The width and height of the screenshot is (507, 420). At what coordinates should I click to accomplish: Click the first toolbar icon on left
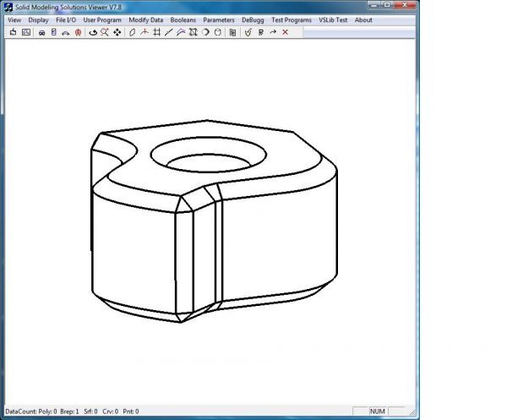(x=13, y=32)
